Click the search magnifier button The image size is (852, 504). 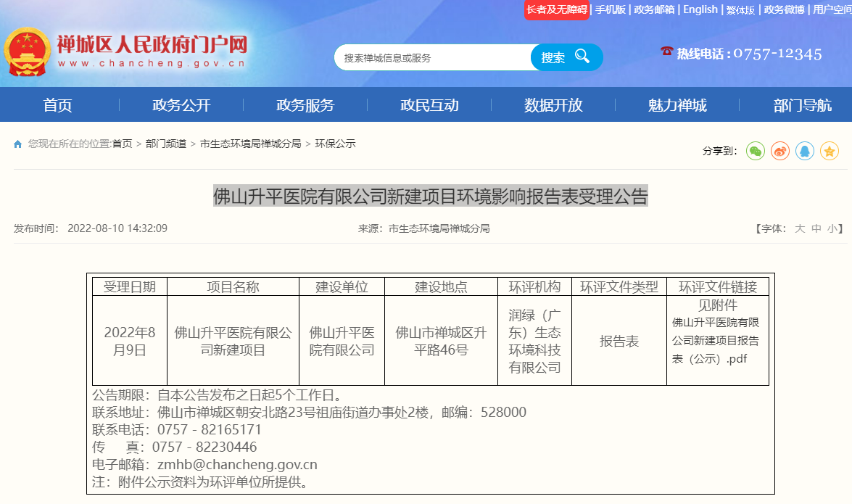pyautogui.click(x=567, y=57)
